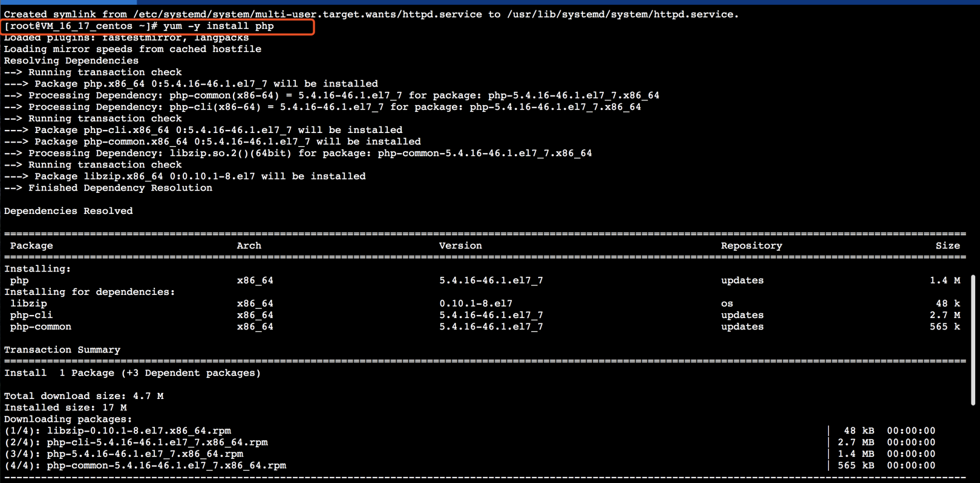
Task: Click the 'Installed size: 17 M' line
Action: (x=65, y=407)
